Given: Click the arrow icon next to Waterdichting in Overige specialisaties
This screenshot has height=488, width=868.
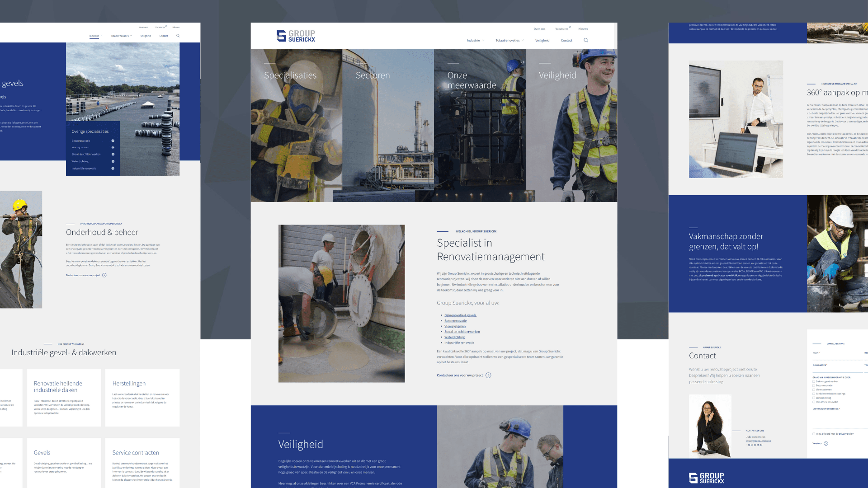Looking at the screenshot, I should [x=113, y=161].
